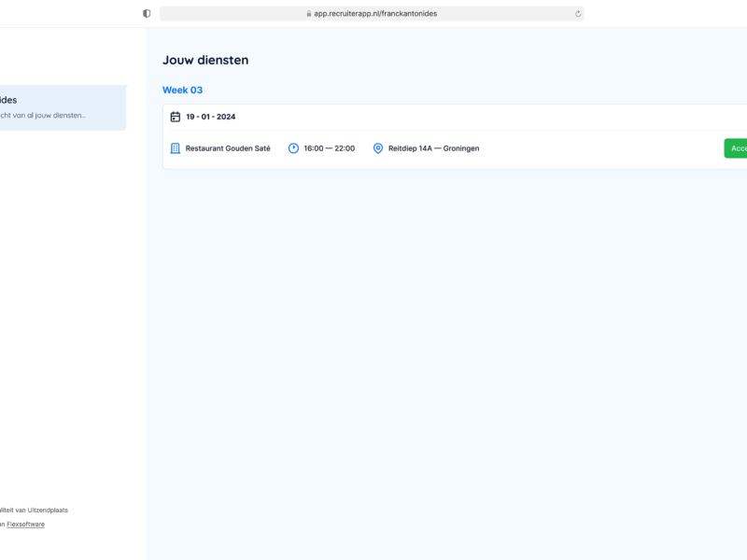Click the highlighted sidebar card about jouw diensten
Viewport: 747px width, 560px height.
coord(56,106)
